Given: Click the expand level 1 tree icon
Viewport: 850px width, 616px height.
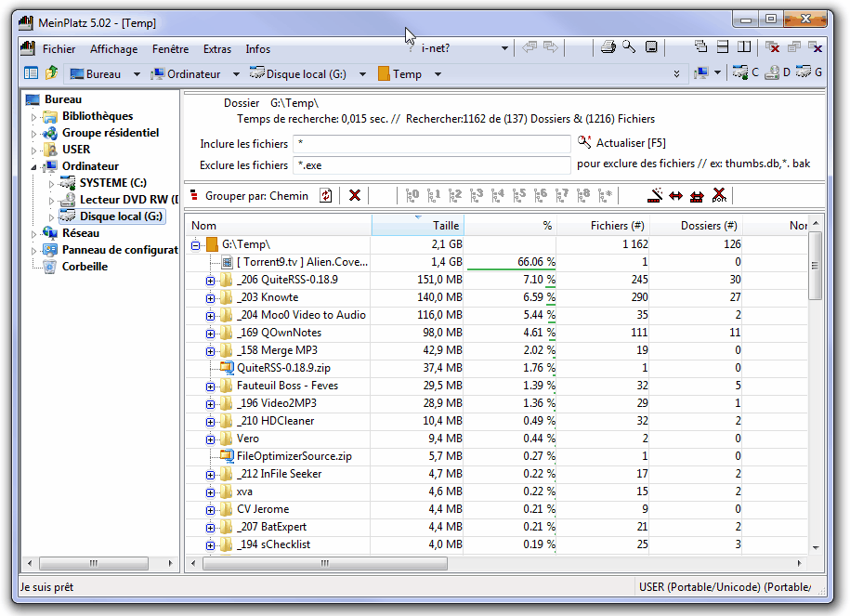Looking at the screenshot, I should point(434,195).
